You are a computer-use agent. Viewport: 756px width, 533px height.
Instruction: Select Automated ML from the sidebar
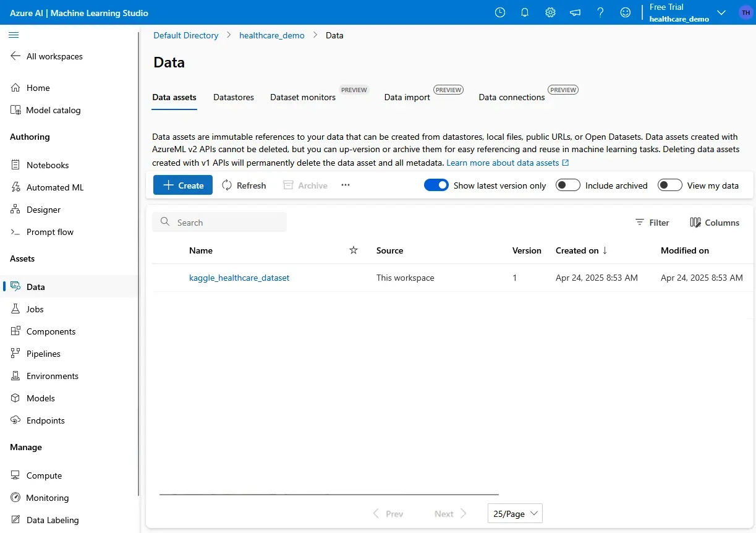pyautogui.click(x=54, y=187)
